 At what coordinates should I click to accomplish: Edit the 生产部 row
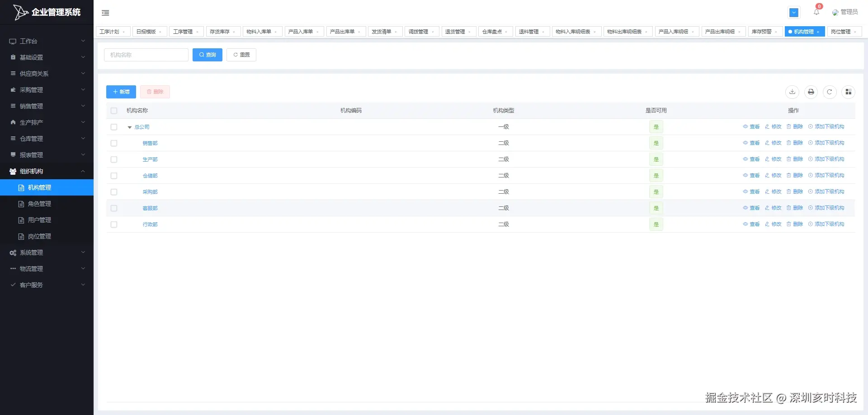pos(773,159)
